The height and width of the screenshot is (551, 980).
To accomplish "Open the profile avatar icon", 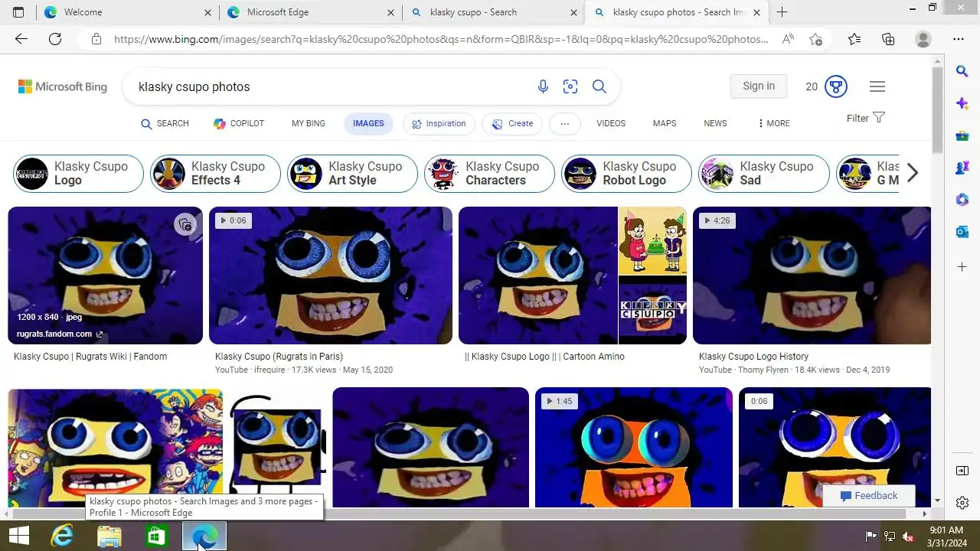I will pos(923,39).
